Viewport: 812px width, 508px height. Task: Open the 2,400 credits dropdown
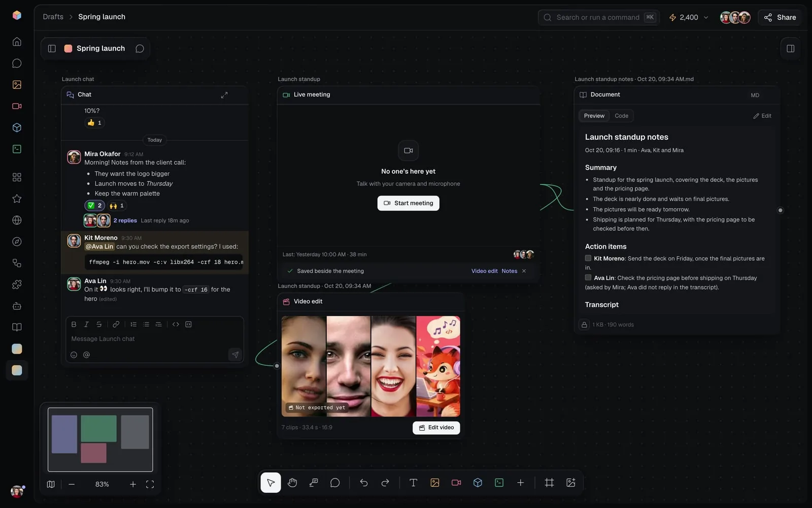[x=688, y=17]
